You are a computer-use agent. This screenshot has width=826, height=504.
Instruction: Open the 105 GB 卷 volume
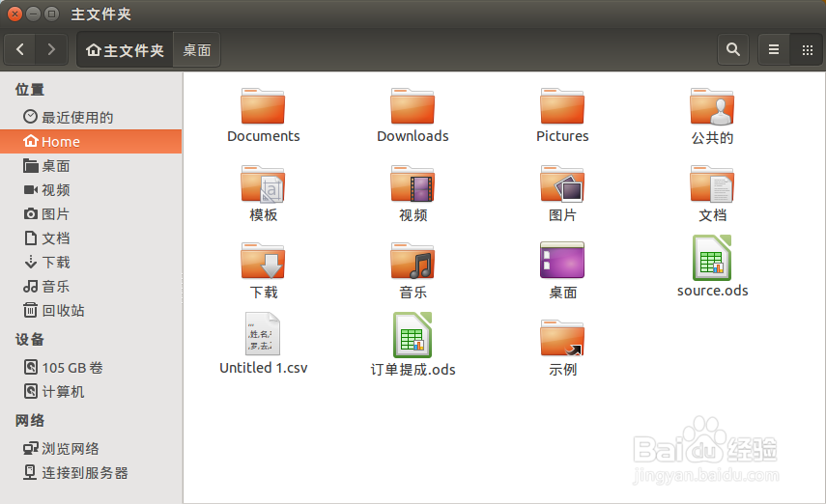91,367
